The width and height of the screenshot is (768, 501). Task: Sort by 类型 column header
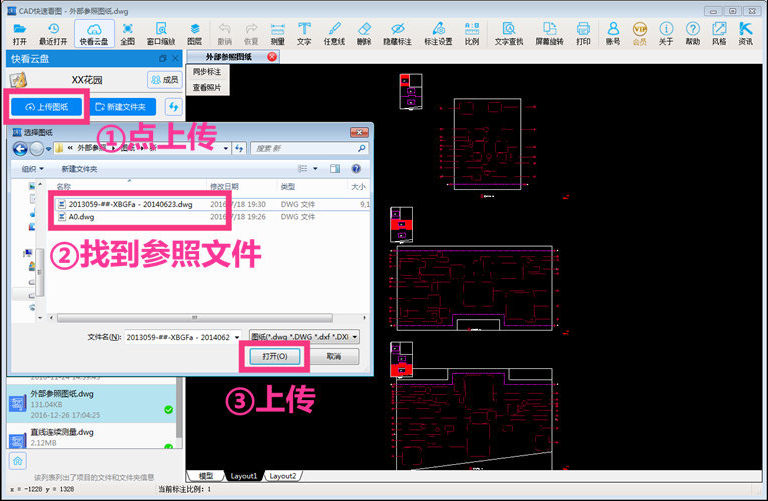pos(288,187)
